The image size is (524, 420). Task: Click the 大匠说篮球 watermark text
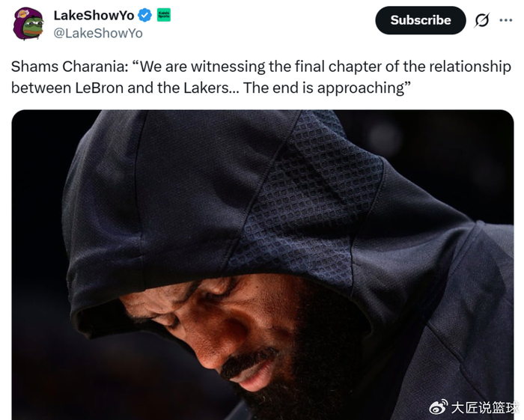point(484,407)
